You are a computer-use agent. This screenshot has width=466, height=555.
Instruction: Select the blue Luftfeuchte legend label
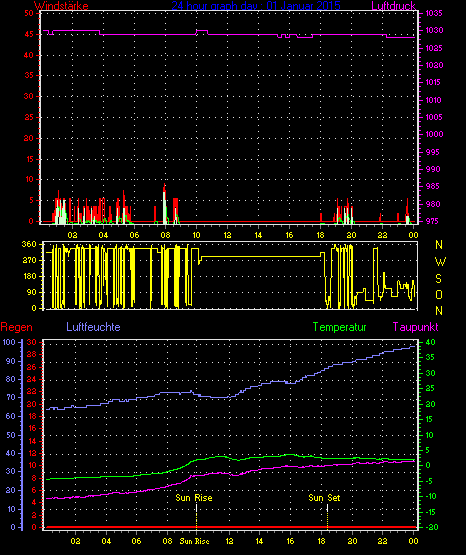(x=93, y=326)
